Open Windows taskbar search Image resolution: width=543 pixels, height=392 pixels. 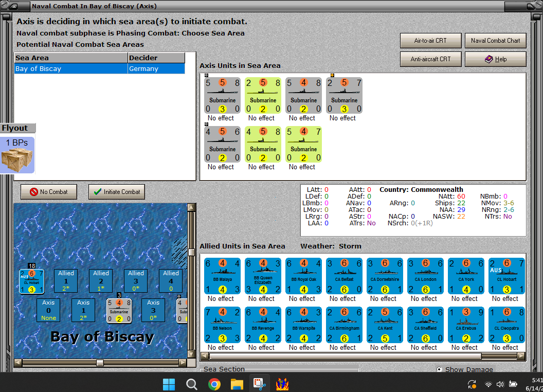pyautogui.click(x=191, y=384)
